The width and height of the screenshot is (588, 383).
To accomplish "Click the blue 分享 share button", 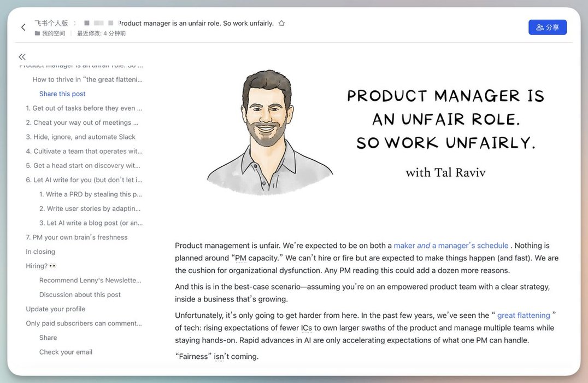I will (x=547, y=27).
